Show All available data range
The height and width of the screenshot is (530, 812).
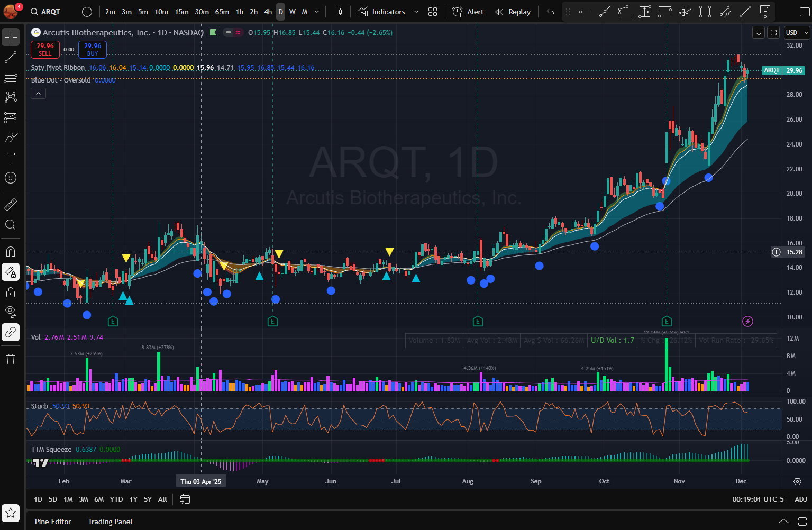point(162,499)
